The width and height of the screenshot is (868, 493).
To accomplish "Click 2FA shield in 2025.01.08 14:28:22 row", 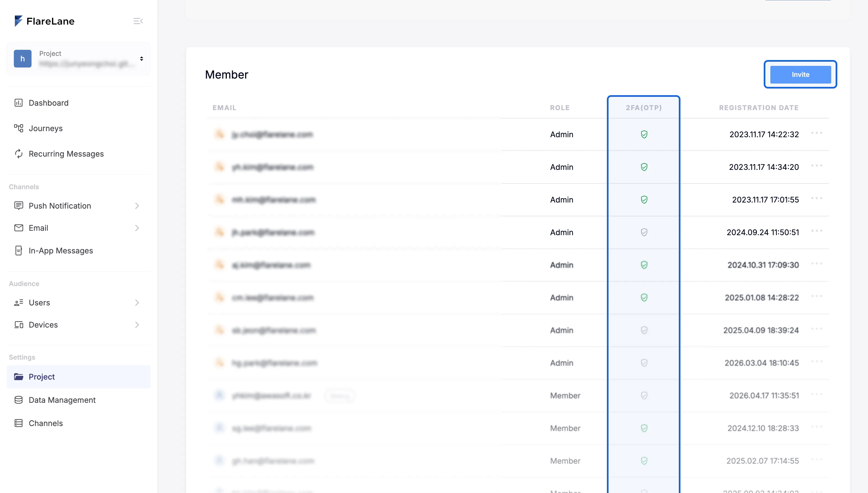I will tap(644, 298).
